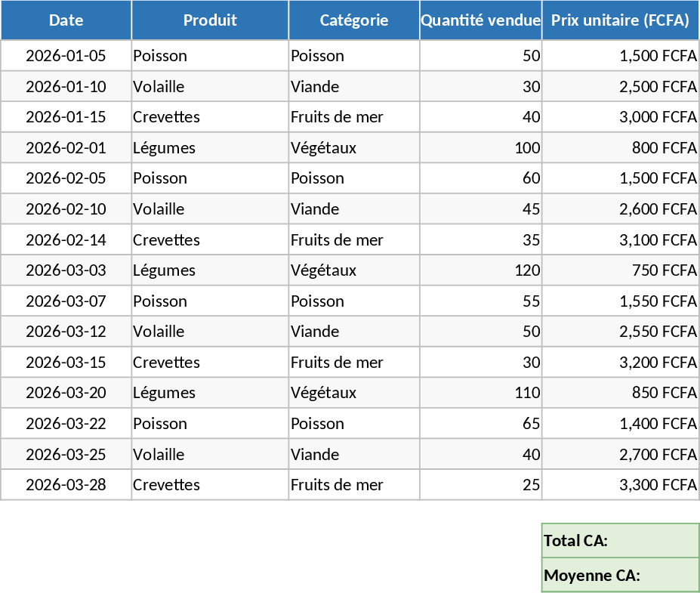Select quantity cell showing 120
Image resolution: width=700 pixels, height=593 pixels.
click(x=480, y=270)
